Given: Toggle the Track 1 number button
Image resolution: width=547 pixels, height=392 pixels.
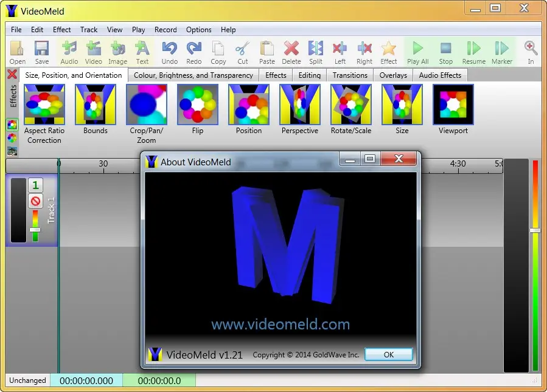Looking at the screenshot, I should [35, 185].
